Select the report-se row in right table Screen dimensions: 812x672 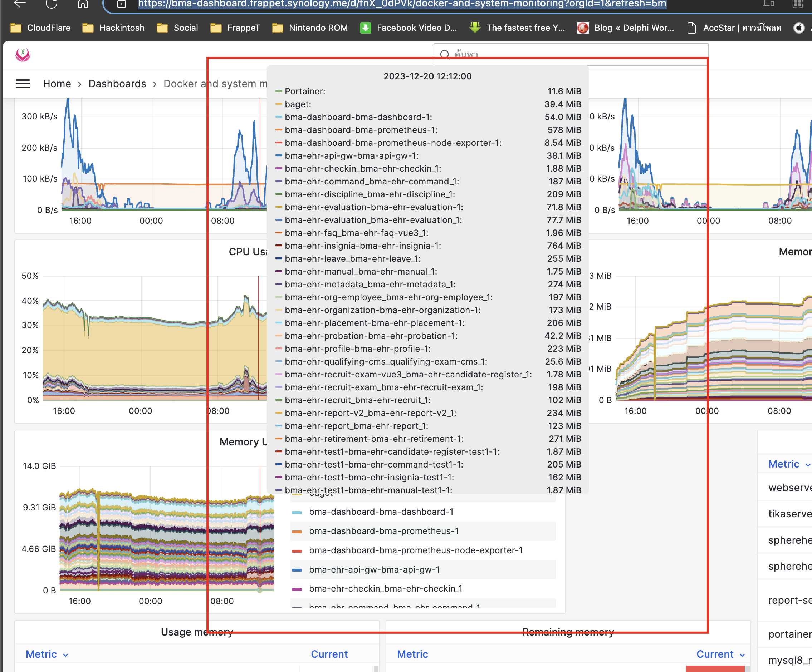785,600
